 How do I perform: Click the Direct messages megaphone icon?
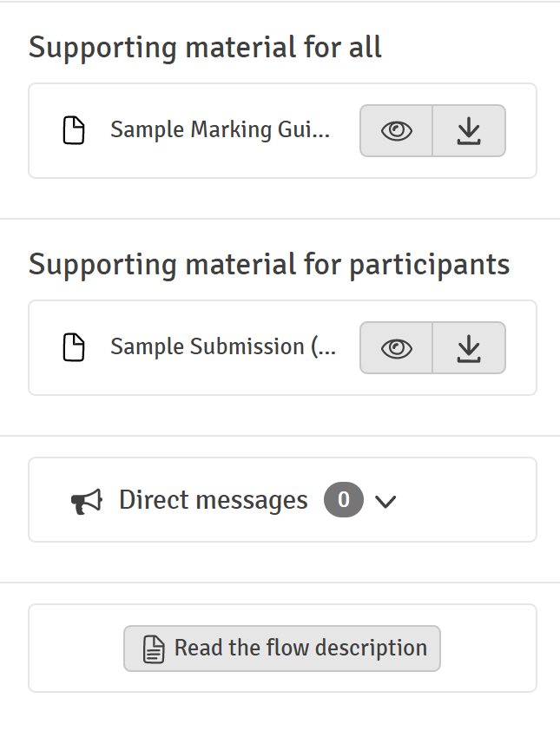click(x=87, y=501)
